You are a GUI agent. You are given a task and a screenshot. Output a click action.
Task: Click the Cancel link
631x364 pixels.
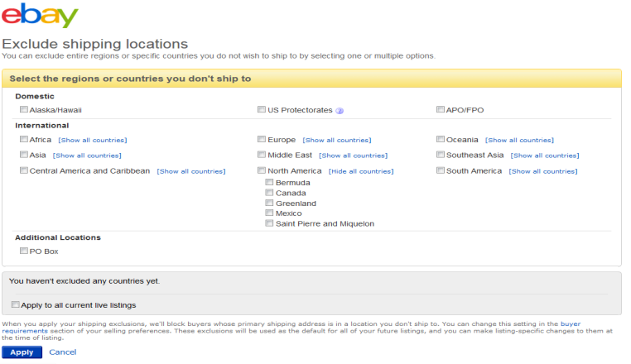62,352
